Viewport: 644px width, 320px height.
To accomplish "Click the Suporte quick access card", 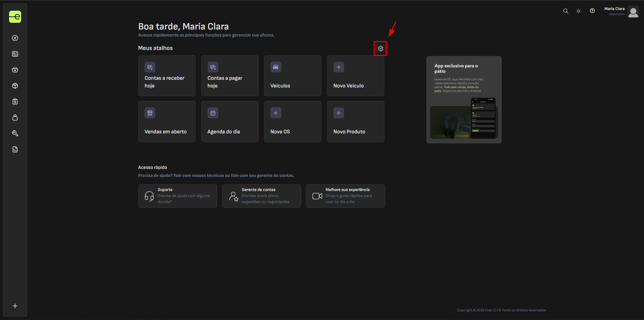I will click(x=177, y=196).
